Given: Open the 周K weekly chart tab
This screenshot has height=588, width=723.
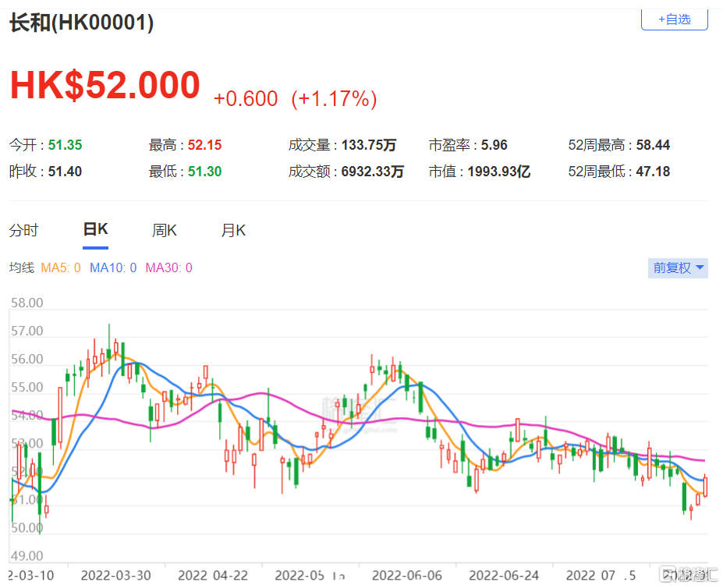Looking at the screenshot, I should [165, 230].
